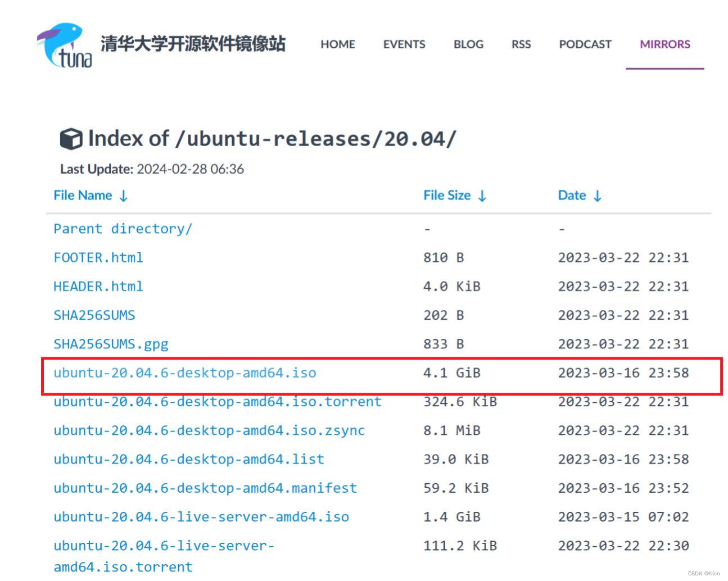Select the MIRRORS navigation item

point(664,44)
